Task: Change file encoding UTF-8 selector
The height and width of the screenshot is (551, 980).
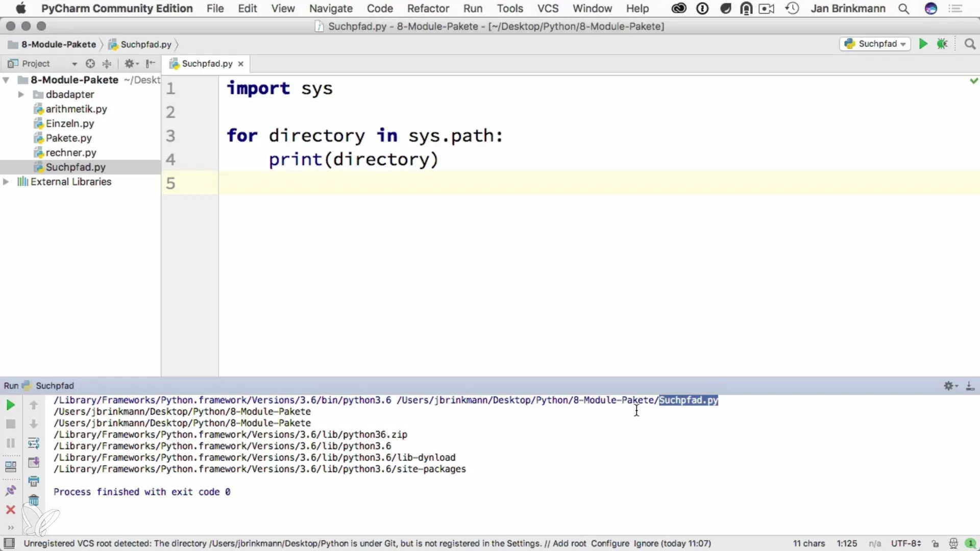Action: pos(905,544)
